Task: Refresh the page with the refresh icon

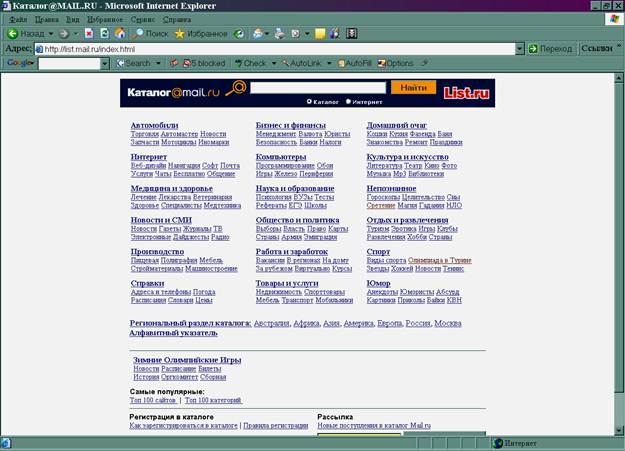Action: (x=104, y=34)
